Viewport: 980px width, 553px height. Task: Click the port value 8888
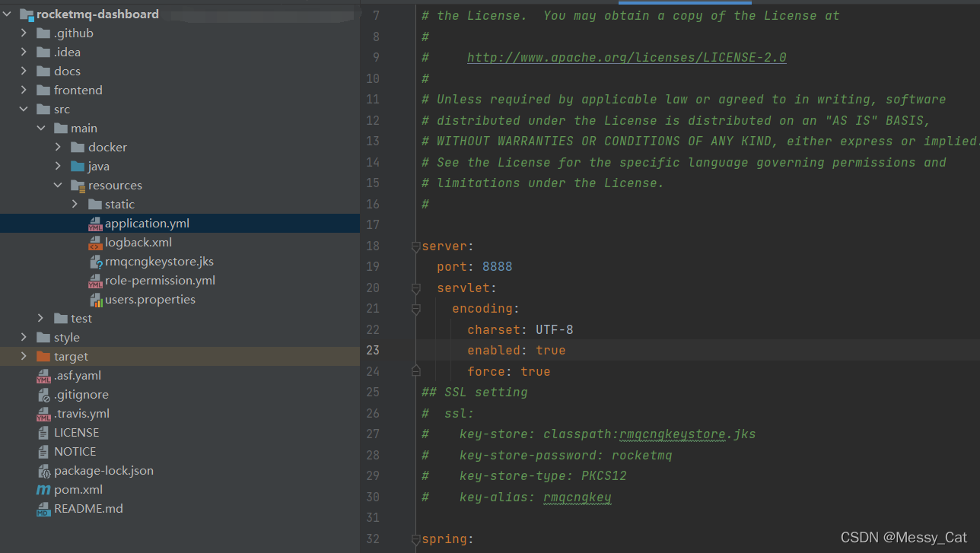click(498, 267)
